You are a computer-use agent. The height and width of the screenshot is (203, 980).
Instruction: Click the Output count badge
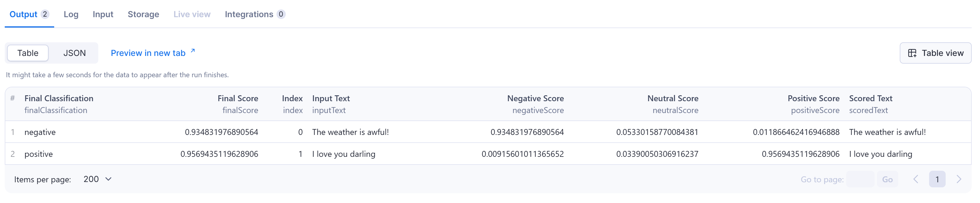tap(46, 14)
